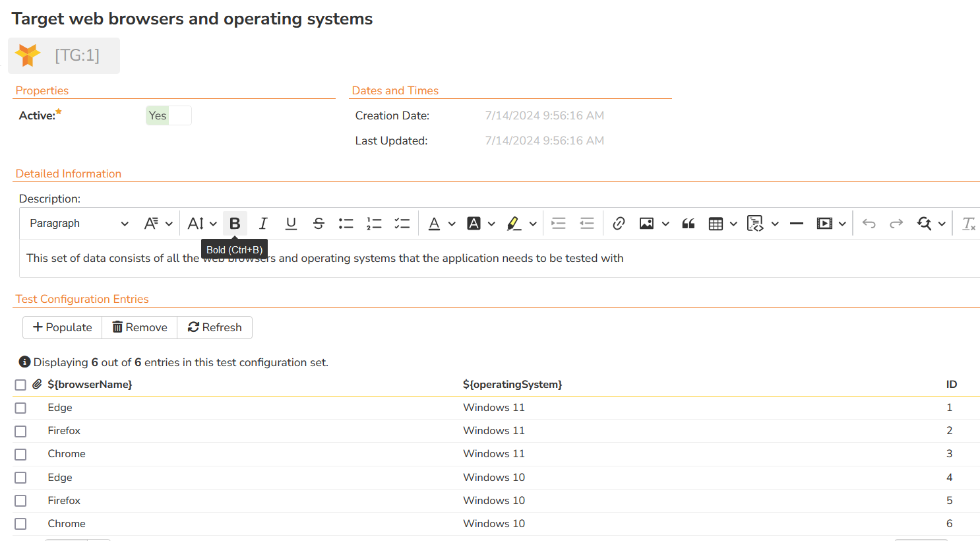Insert a block quote
The image size is (980, 541).
(689, 224)
